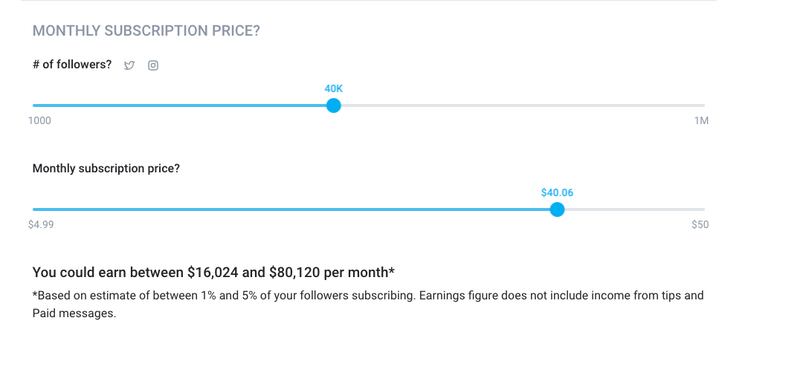The image size is (800, 367).
Task: Click the $50 maximum price label
Action: (x=700, y=225)
